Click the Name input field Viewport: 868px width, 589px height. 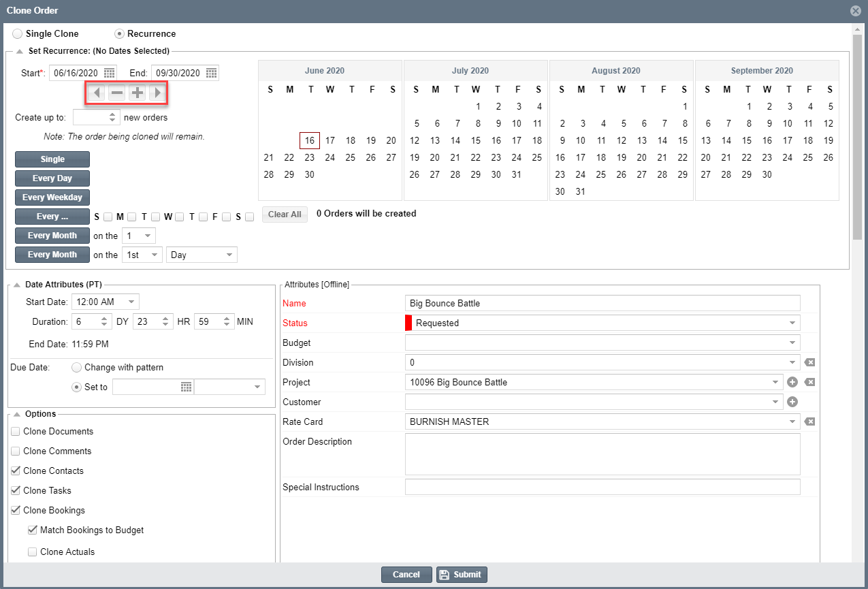pos(602,304)
